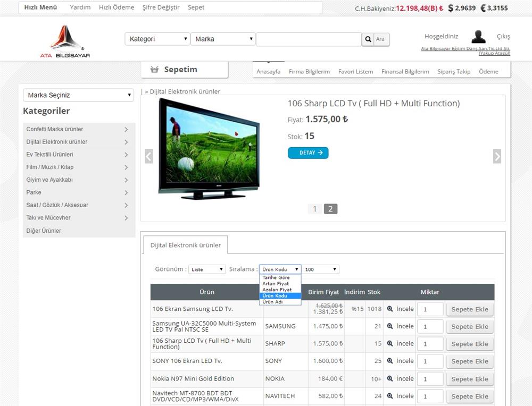
Task: Click Sepet in the quick menu
Action: 196,7
